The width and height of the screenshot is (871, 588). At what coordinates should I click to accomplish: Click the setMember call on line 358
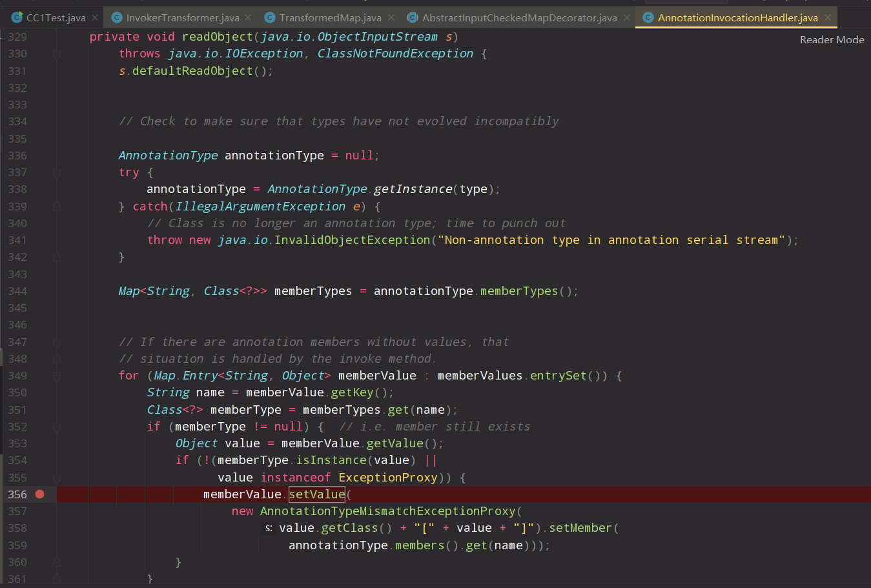(580, 528)
